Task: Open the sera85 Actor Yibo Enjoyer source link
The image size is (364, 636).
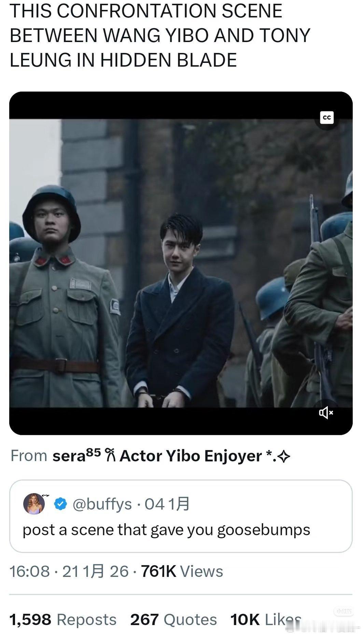Action: [x=171, y=456]
